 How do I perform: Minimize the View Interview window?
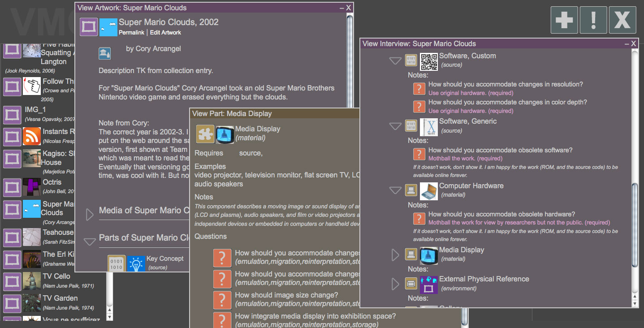(x=627, y=43)
